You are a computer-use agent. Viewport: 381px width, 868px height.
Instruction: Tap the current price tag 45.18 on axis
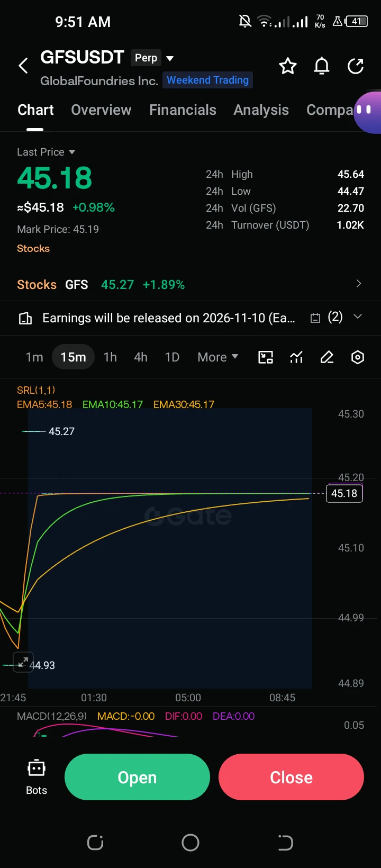344,493
